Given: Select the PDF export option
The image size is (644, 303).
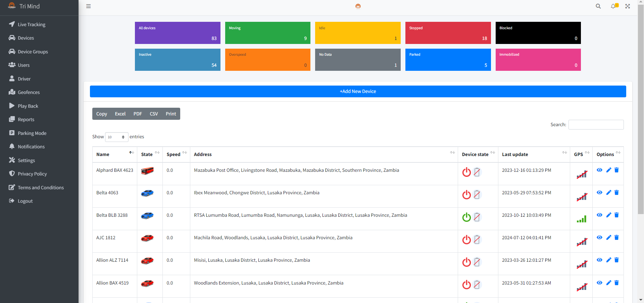Looking at the screenshot, I should click(137, 113).
